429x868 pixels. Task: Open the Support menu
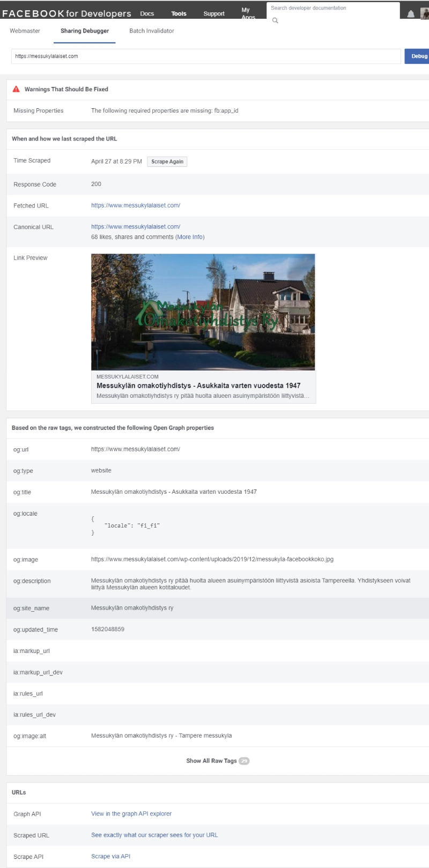tap(214, 13)
